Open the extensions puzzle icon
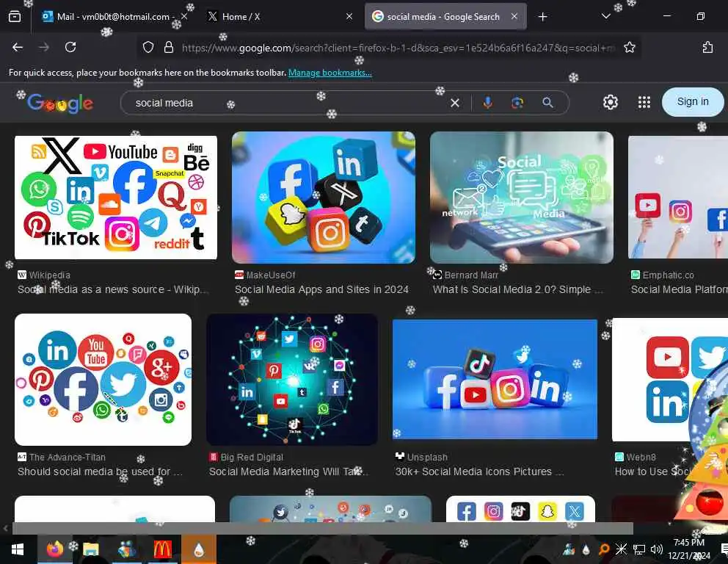Image resolution: width=728 pixels, height=564 pixels. (x=707, y=48)
